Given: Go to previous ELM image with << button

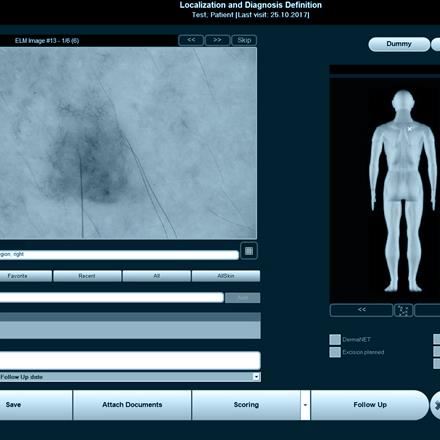Looking at the screenshot, I should pyautogui.click(x=191, y=40).
